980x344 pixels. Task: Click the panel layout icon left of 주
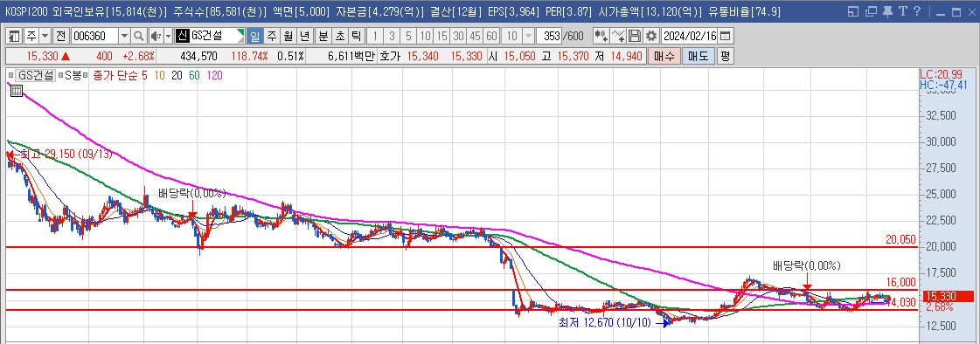(x=14, y=36)
